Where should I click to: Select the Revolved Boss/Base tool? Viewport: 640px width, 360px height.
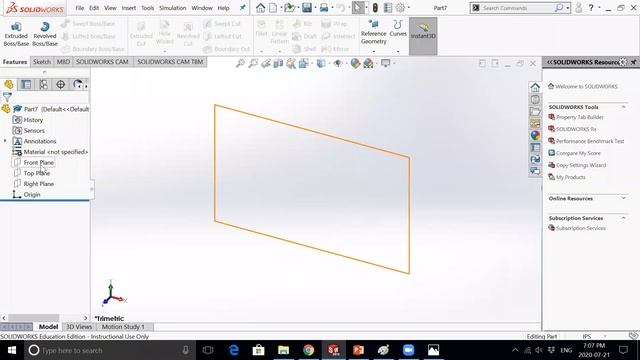tap(44, 34)
